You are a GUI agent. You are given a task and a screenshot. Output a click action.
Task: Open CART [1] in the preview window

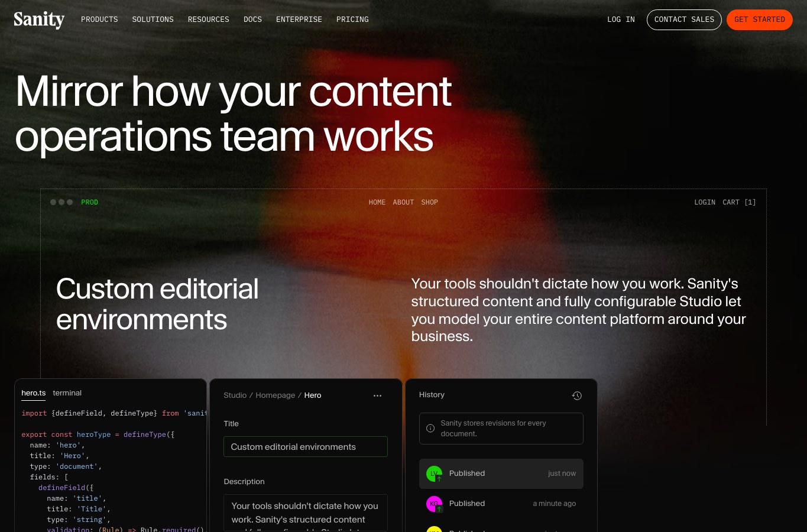tap(739, 202)
